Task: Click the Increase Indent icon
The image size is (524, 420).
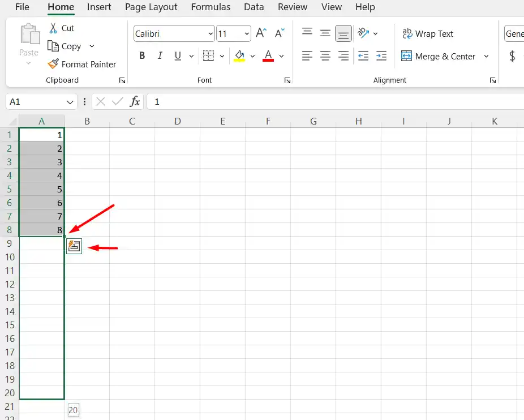Action: (381, 56)
